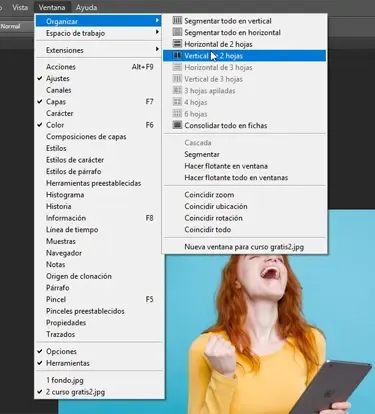Viewport: 375px width, 414px height.
Task: Expand the Extensiones submenu arrow
Action: (157, 49)
